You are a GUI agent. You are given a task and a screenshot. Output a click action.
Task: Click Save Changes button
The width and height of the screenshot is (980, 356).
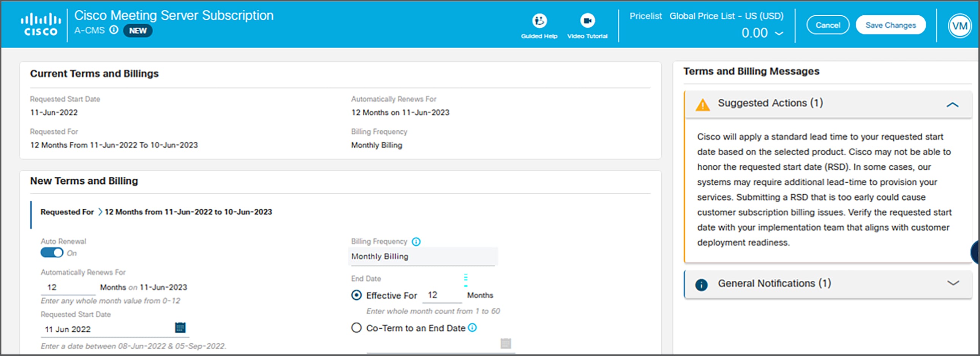pyautogui.click(x=890, y=25)
